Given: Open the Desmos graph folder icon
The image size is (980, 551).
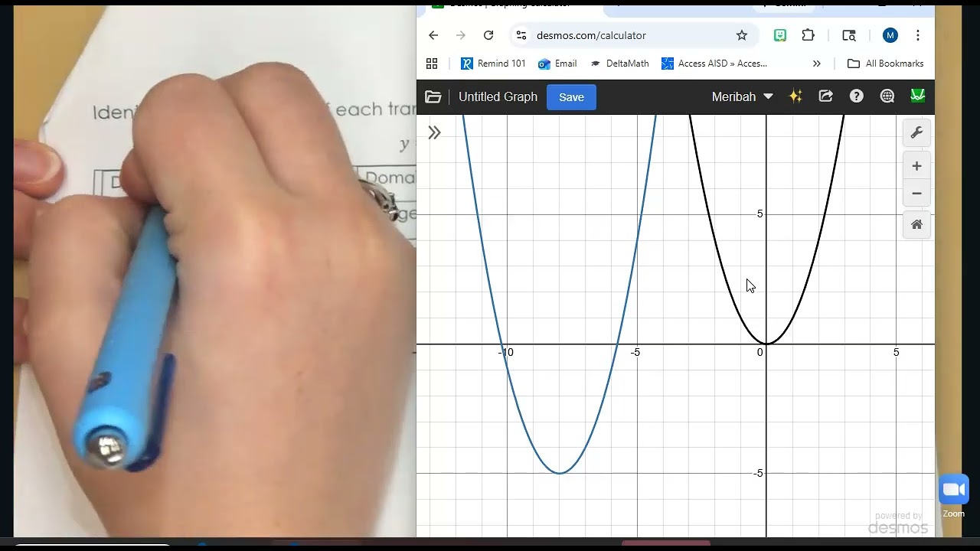Looking at the screenshot, I should (x=433, y=96).
